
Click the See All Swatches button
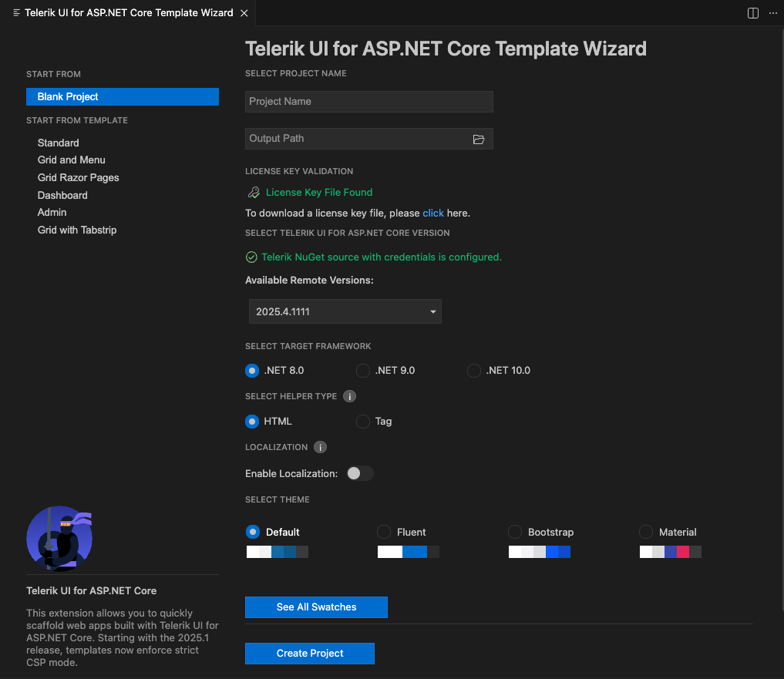click(316, 607)
